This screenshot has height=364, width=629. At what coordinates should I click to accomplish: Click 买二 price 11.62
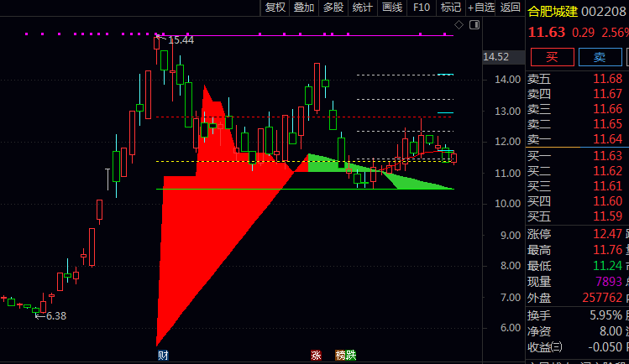pyautogui.click(x=608, y=171)
